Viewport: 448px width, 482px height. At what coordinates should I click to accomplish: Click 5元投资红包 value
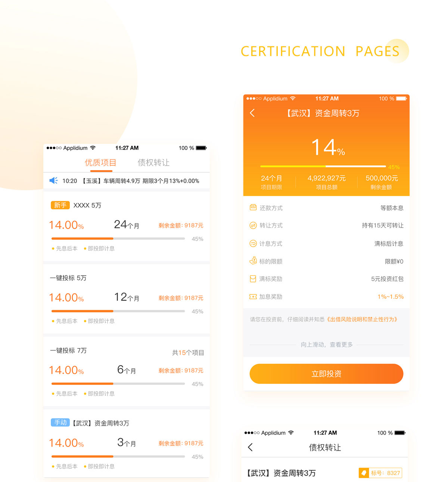[x=387, y=279]
